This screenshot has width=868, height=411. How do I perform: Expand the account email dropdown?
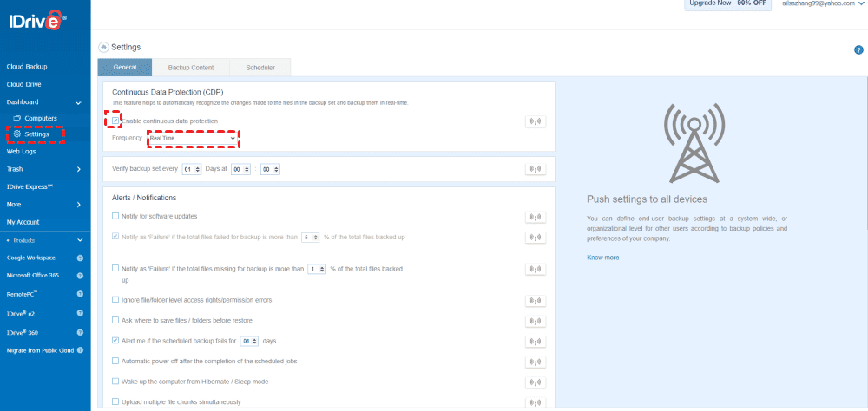[861, 3]
